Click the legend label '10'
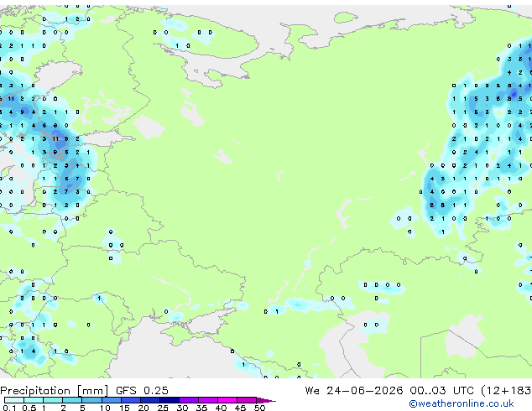 pos(105,408)
